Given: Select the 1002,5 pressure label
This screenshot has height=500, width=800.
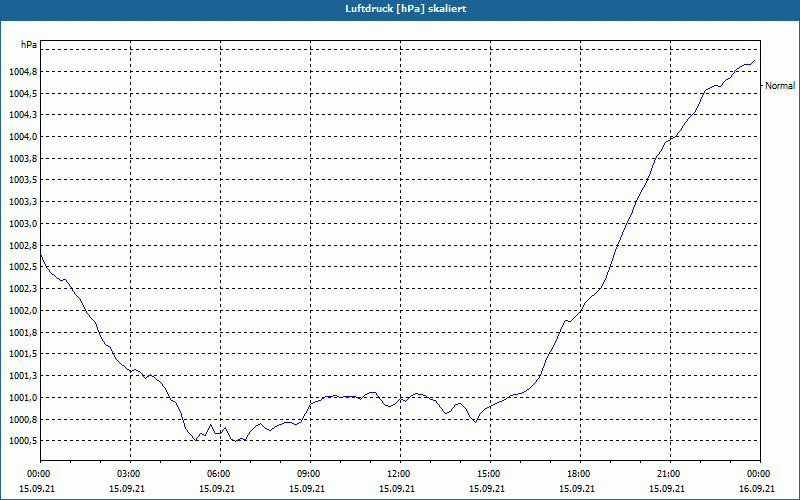Looking at the screenshot, I should 23,267.
